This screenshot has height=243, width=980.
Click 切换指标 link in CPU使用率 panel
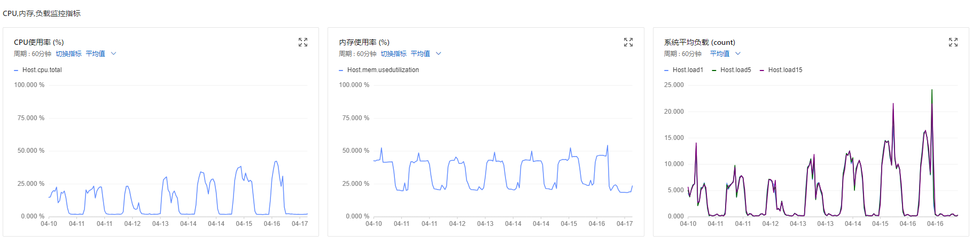pos(68,54)
